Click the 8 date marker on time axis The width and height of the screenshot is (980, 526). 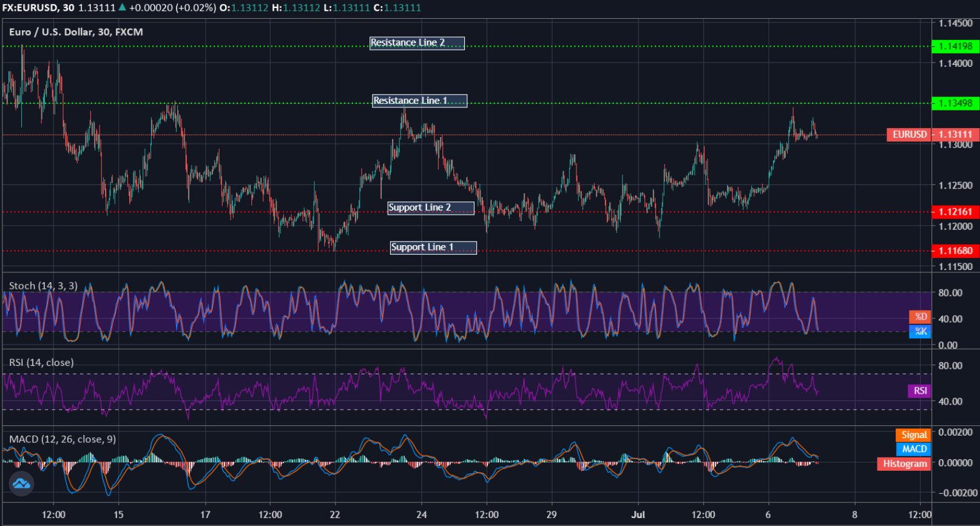[854, 514]
